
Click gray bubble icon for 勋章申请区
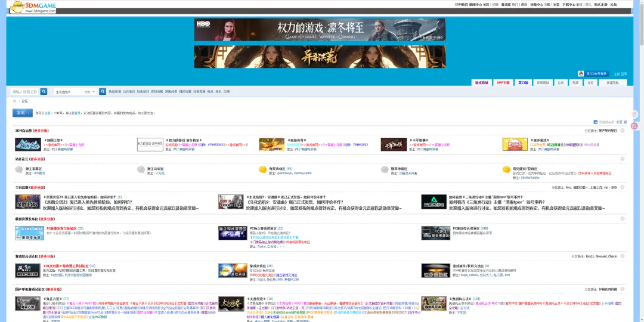385,169
